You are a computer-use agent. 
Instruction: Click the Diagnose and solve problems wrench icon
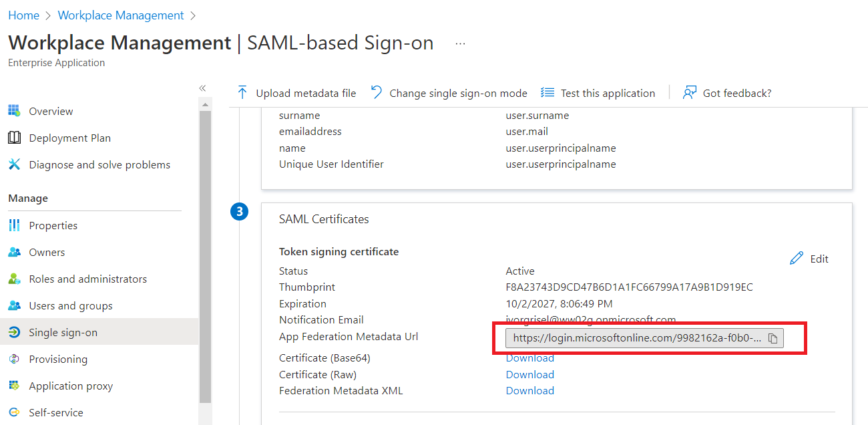(14, 164)
